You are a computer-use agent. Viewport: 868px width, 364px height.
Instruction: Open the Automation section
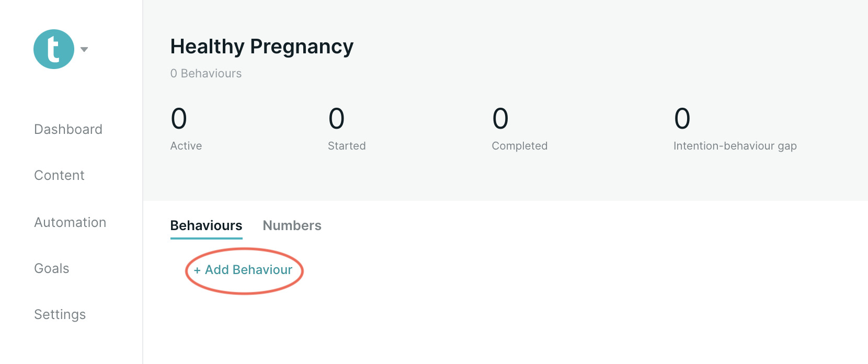70,222
